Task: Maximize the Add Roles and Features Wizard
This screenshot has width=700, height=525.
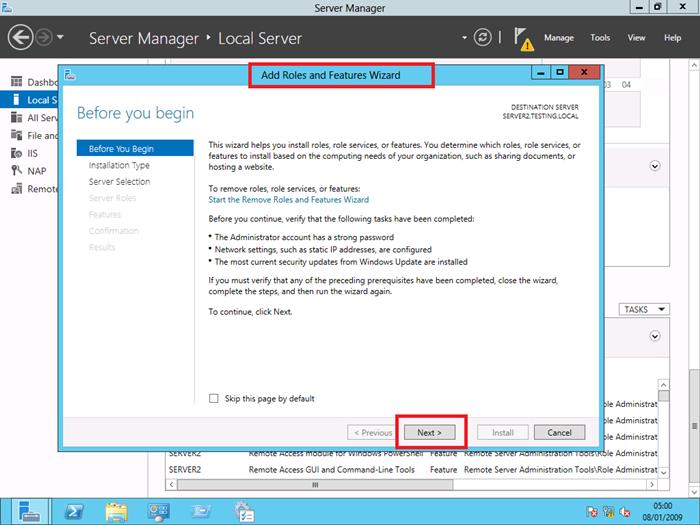Action: pyautogui.click(x=560, y=73)
